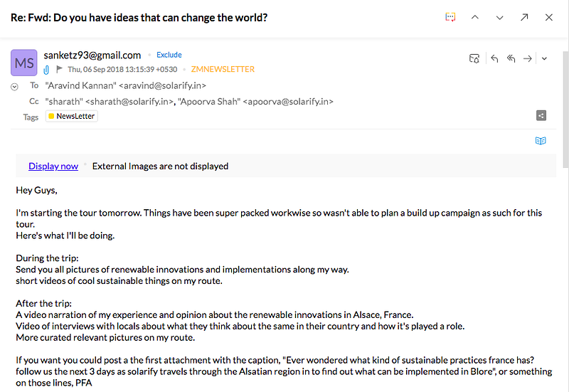The width and height of the screenshot is (569, 392).
Task: Open the ZMNEWSLETTER folder label
Action: coord(223,69)
